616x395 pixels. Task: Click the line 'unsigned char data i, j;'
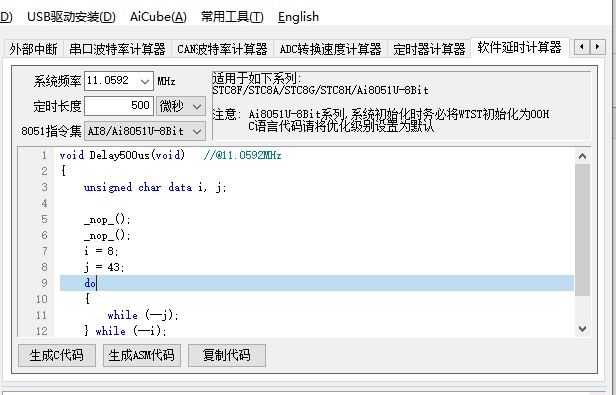click(x=155, y=187)
